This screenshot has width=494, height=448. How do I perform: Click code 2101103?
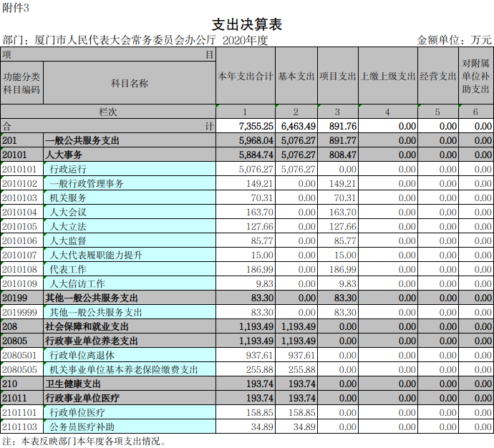tap(19, 427)
